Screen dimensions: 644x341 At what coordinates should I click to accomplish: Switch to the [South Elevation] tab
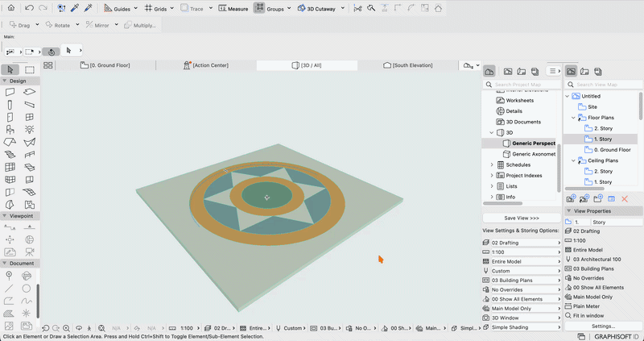(x=408, y=65)
